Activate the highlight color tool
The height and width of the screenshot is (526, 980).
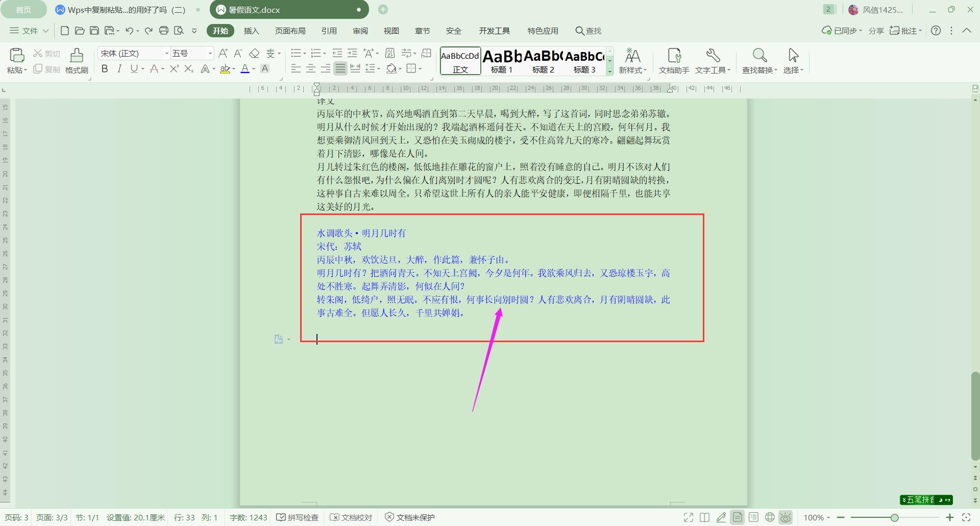coord(226,69)
